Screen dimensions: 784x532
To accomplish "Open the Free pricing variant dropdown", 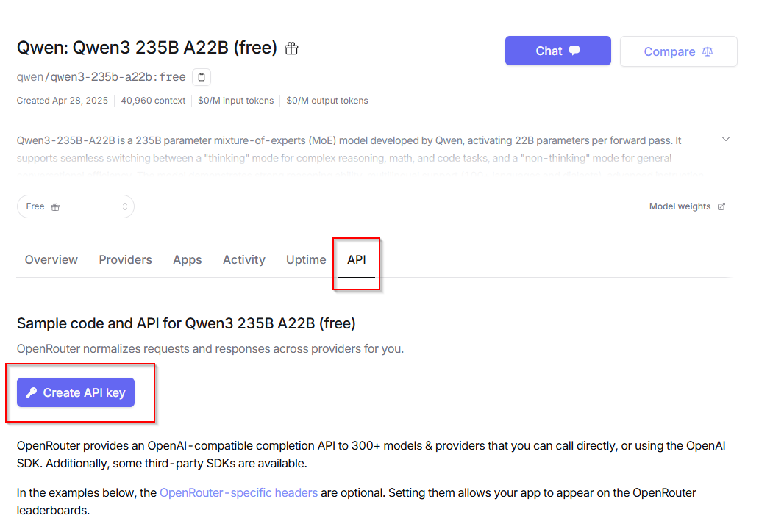I will [75, 206].
